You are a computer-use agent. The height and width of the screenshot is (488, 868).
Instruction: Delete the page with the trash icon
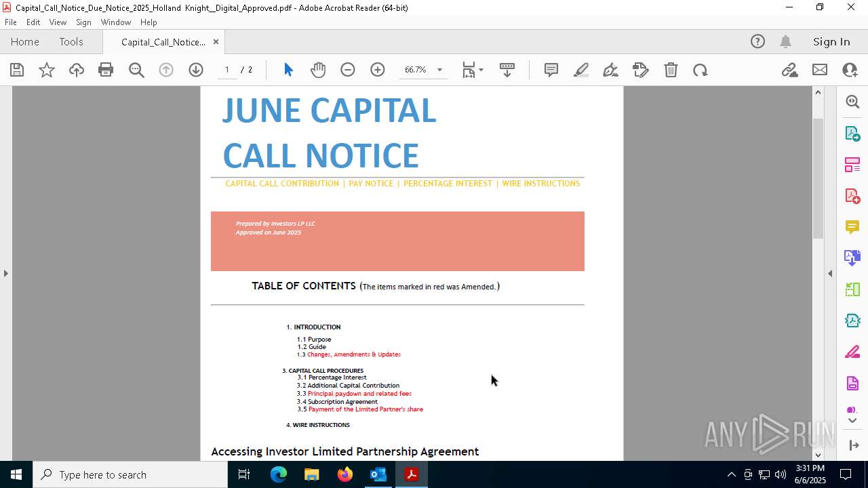(x=671, y=70)
